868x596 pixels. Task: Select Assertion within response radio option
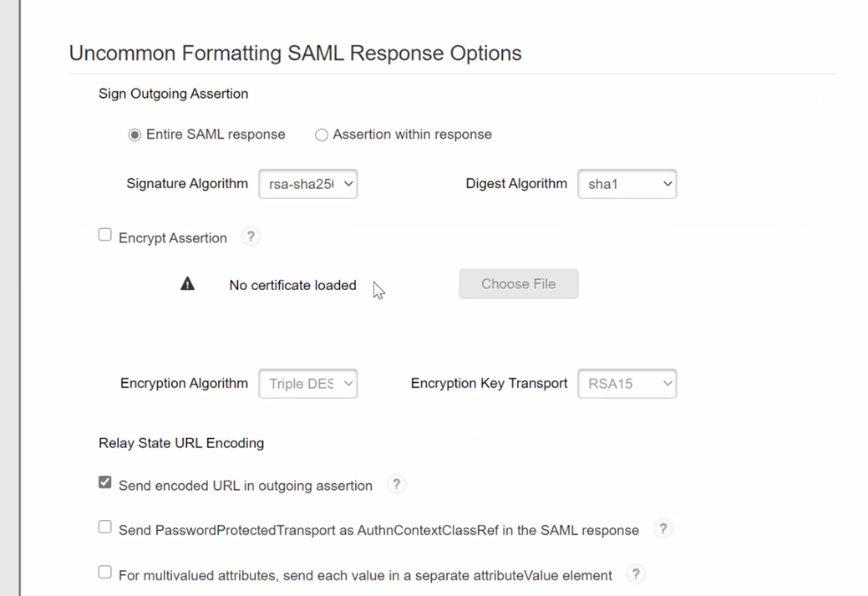click(322, 135)
